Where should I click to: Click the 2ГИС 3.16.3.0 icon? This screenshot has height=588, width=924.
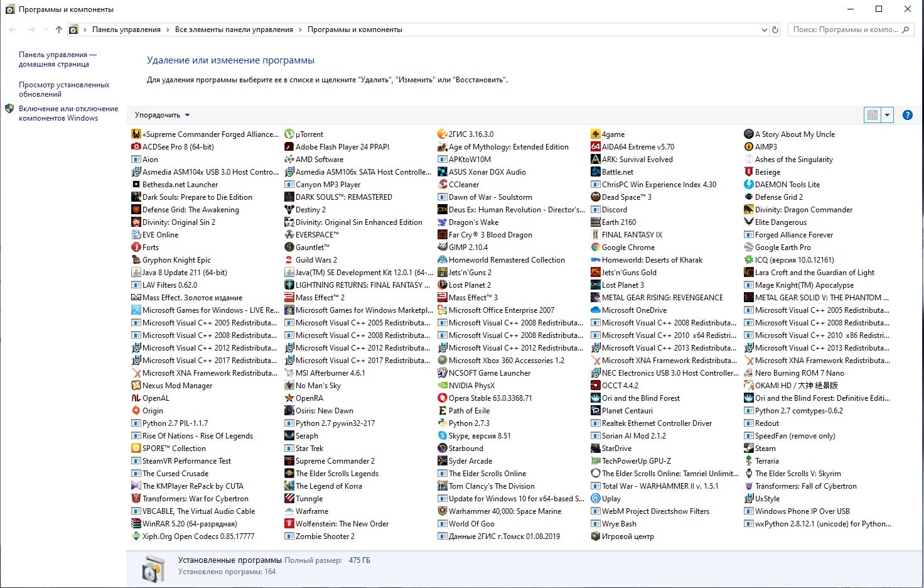(443, 134)
